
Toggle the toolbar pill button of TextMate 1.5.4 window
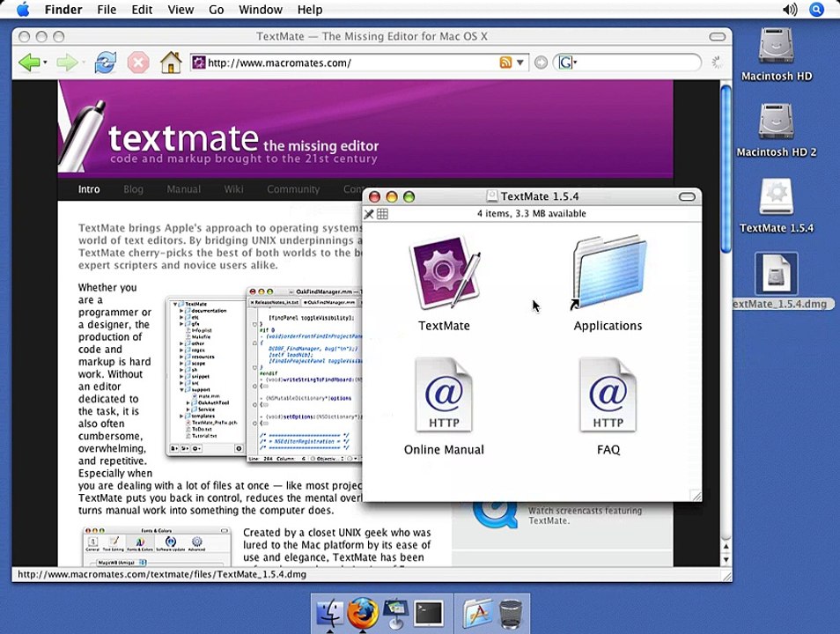pyautogui.click(x=687, y=196)
